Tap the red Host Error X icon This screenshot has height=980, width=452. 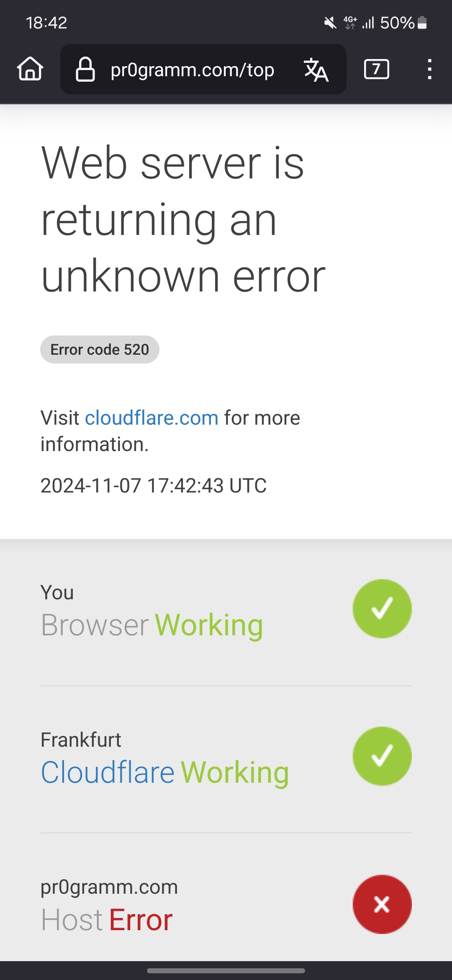point(382,904)
